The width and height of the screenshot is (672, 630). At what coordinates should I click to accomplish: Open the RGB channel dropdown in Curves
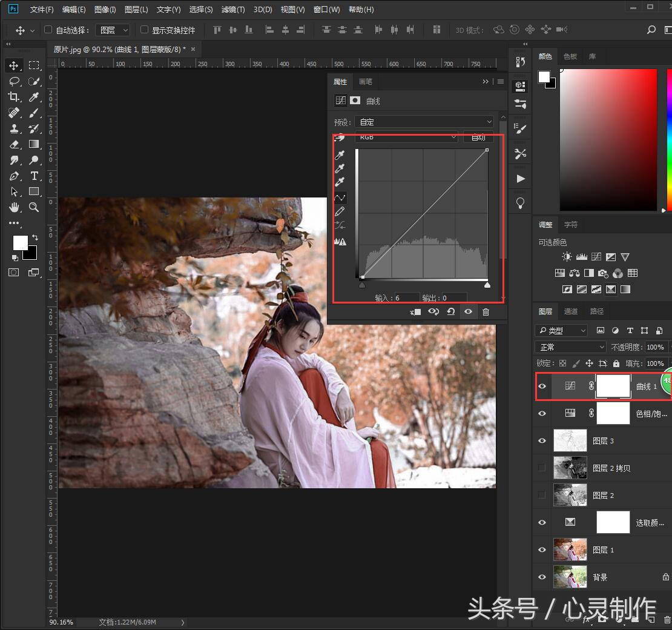pyautogui.click(x=406, y=137)
